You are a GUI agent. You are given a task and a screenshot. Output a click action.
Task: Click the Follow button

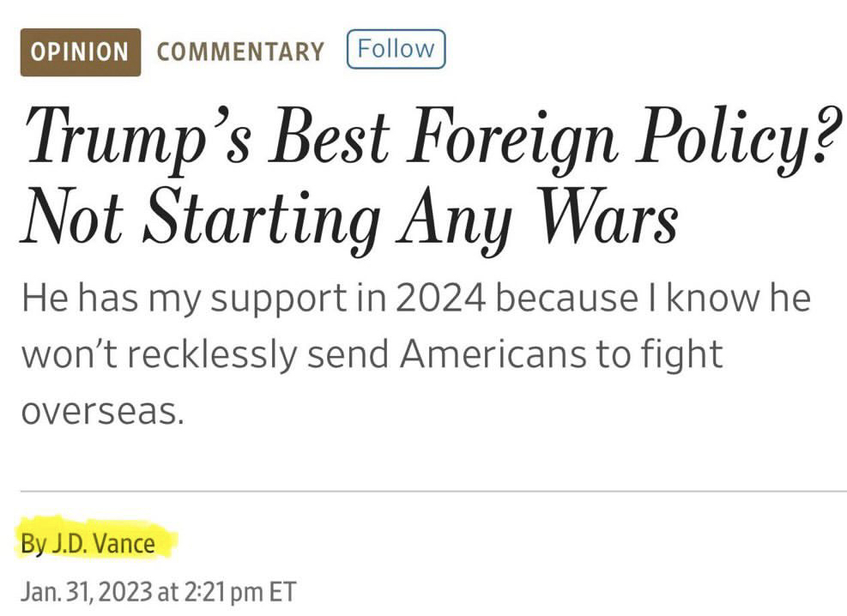click(396, 49)
